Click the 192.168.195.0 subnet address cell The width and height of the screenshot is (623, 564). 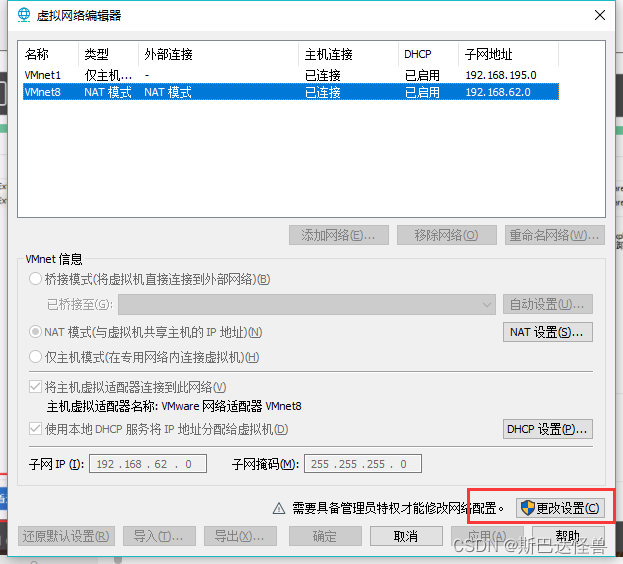501,75
